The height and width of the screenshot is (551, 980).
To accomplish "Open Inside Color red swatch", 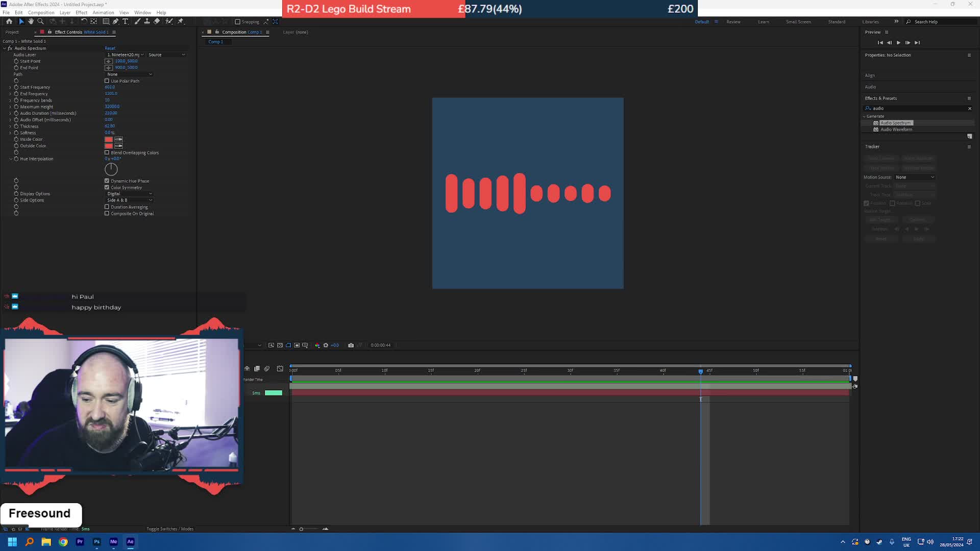I will pos(109,139).
